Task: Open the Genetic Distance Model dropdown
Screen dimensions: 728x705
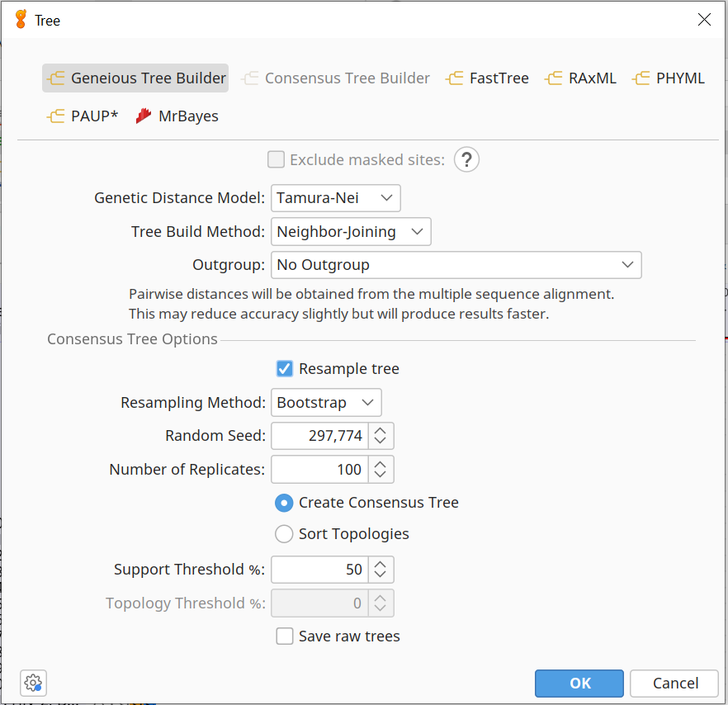Action: tap(335, 198)
